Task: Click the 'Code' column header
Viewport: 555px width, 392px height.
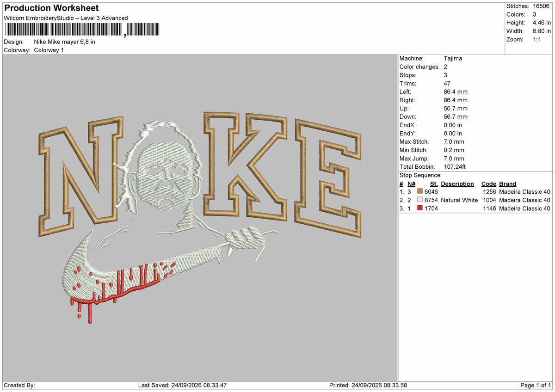Action: [x=488, y=184]
